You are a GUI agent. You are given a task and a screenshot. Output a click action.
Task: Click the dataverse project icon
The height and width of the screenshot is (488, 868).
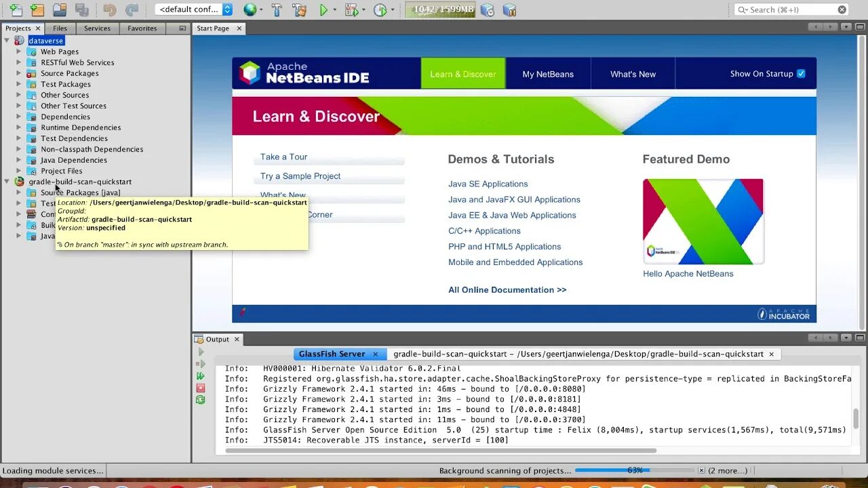pos(19,41)
